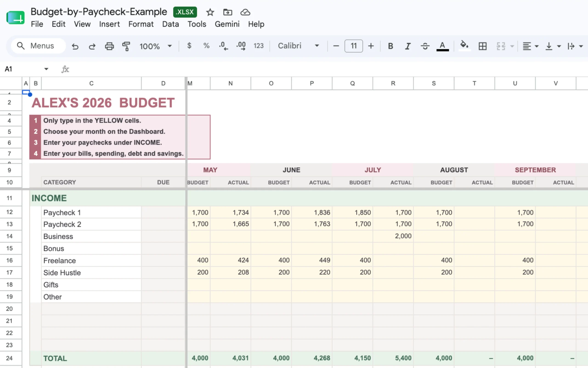Screen dimensions: 588x368
Task: Click the redo arrow icon
Action: (x=92, y=46)
